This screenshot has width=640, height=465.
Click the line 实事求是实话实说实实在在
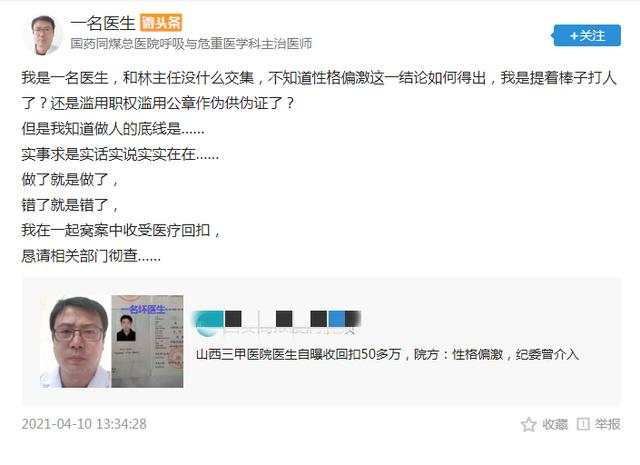(x=120, y=154)
